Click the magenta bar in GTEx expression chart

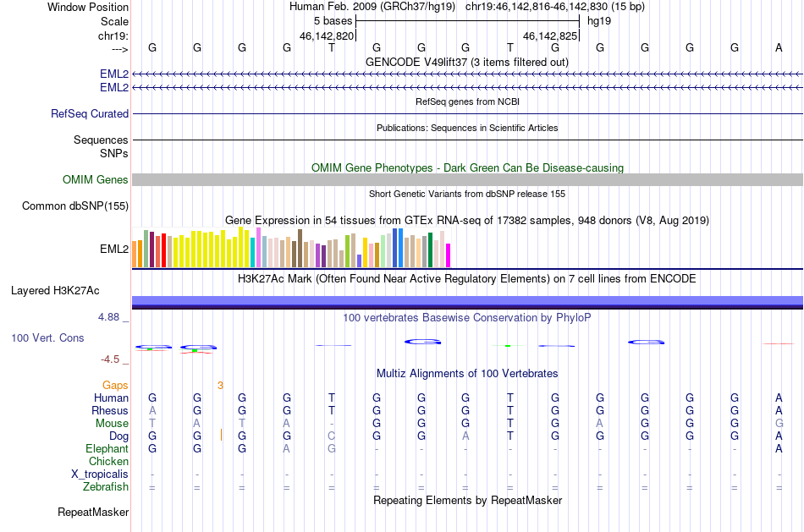[449, 255]
